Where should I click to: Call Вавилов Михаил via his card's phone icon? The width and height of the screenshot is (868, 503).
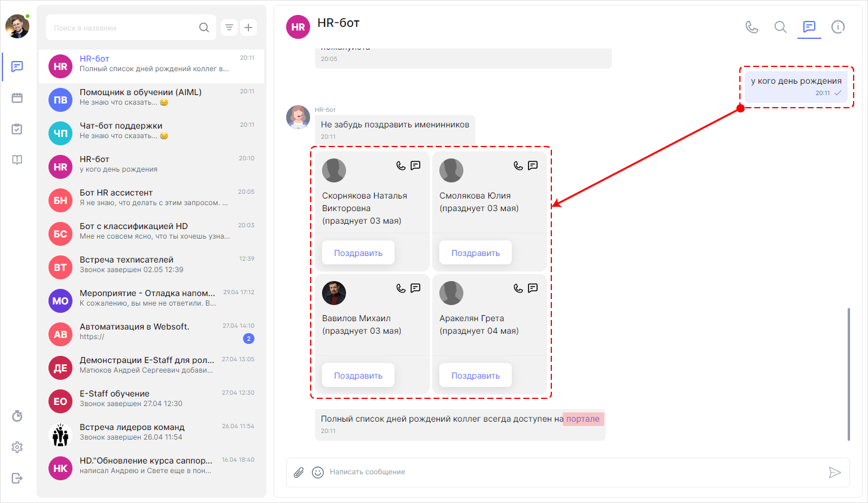pyautogui.click(x=400, y=288)
